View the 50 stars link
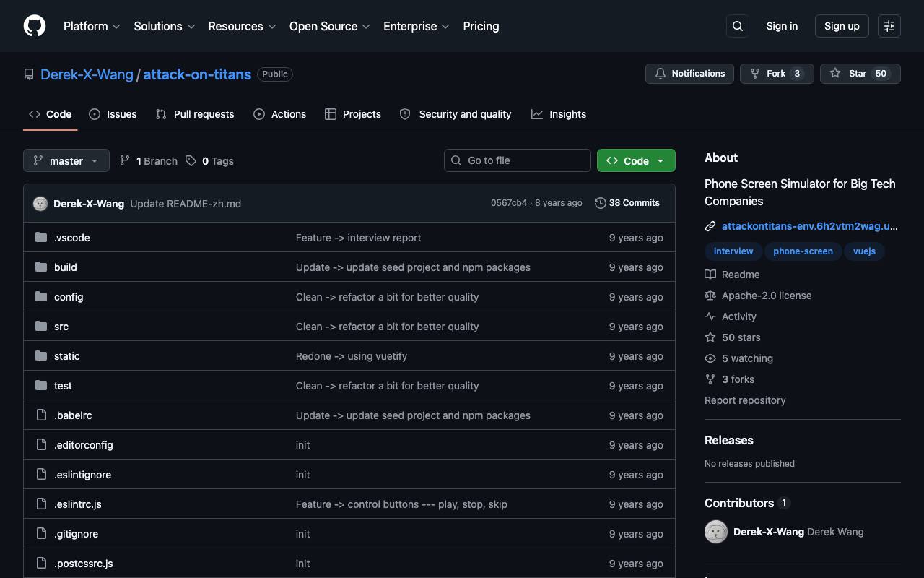This screenshot has height=578, width=924. (732, 337)
